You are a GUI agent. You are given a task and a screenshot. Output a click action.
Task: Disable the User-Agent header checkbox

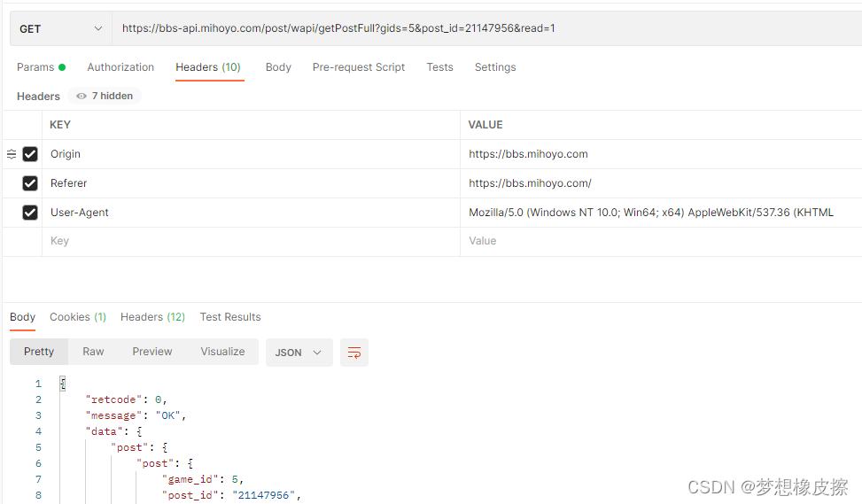click(x=30, y=213)
